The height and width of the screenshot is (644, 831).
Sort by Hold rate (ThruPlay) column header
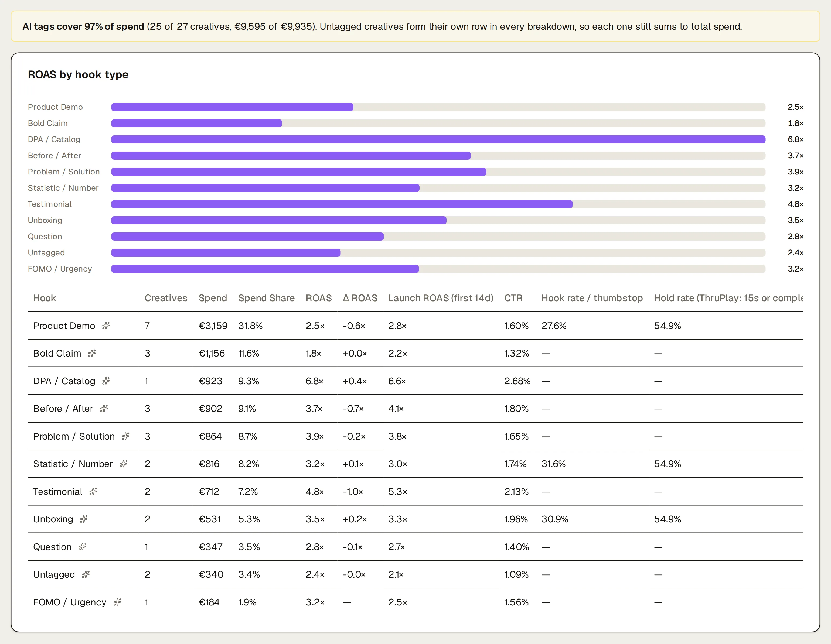[x=729, y=298]
